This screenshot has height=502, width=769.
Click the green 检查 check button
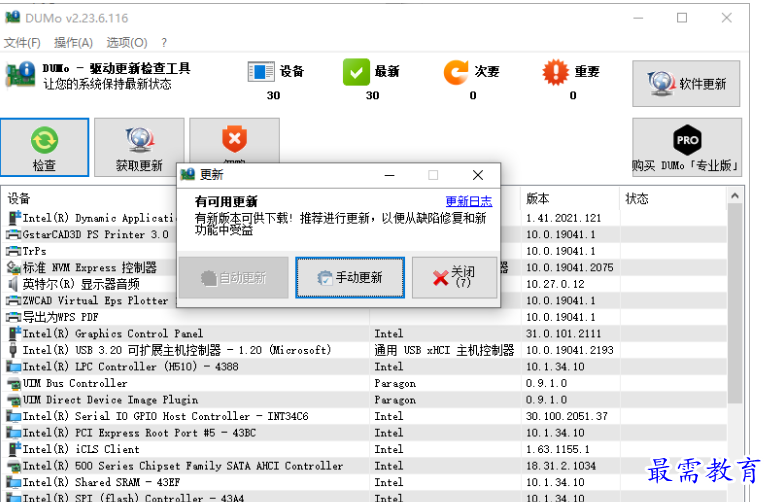[x=44, y=147]
